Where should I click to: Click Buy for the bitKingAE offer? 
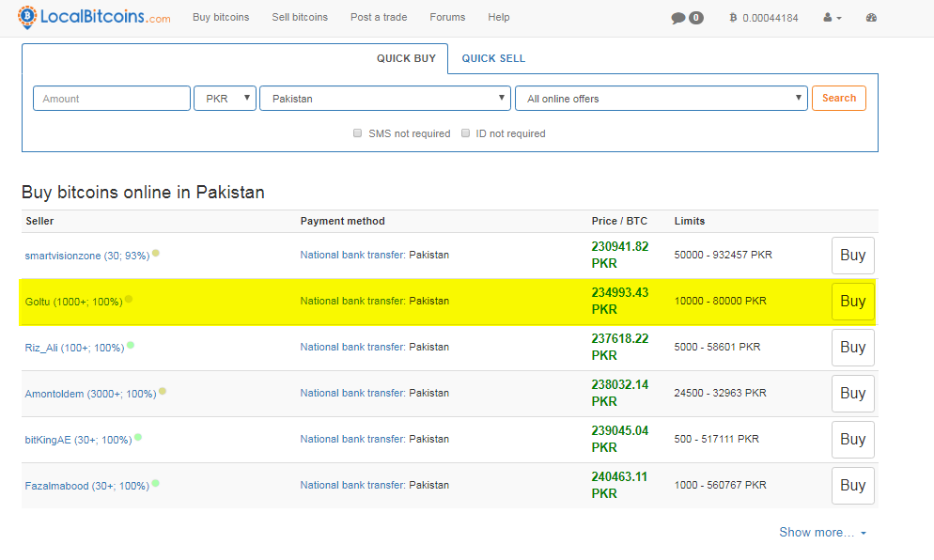click(x=853, y=440)
